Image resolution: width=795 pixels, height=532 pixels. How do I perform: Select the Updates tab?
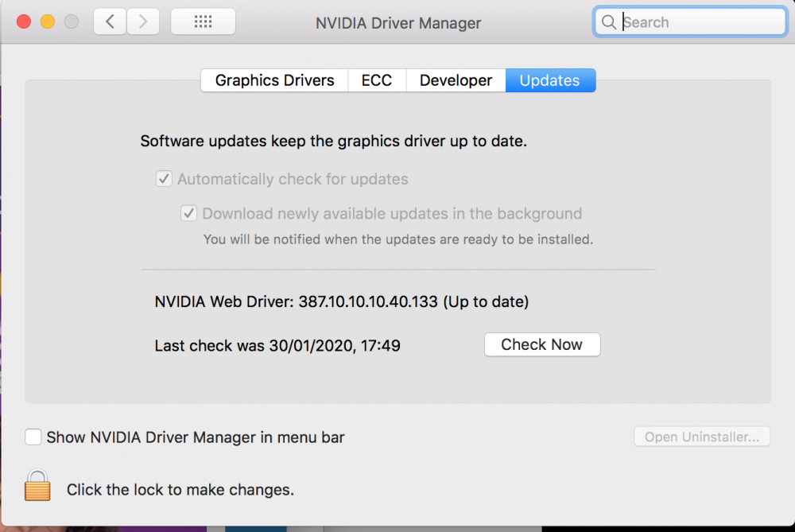[x=550, y=80]
